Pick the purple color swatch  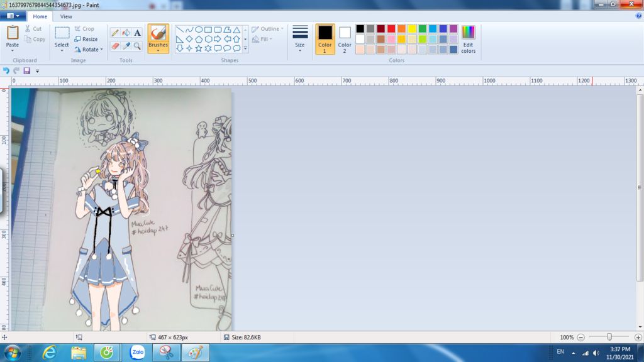tap(453, 29)
